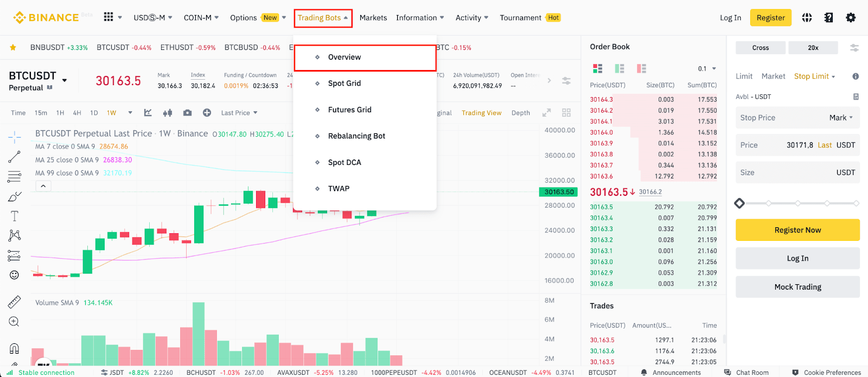Select the horizontal lines Fibonacci tool
Viewport: 868px width, 377px height.
[15, 177]
